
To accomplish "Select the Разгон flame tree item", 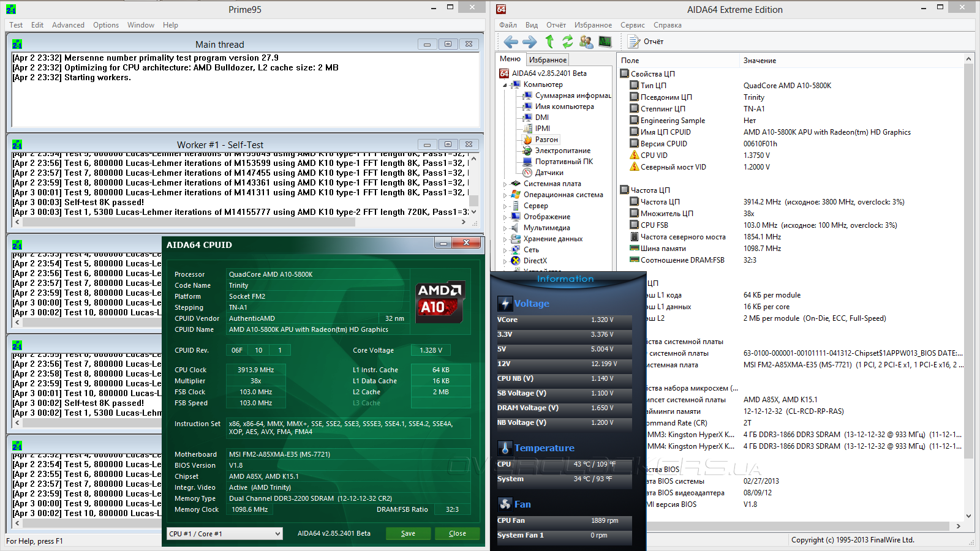I will (546, 140).
